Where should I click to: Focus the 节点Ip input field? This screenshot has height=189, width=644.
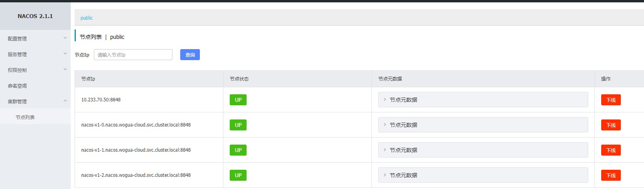pyautogui.click(x=133, y=55)
